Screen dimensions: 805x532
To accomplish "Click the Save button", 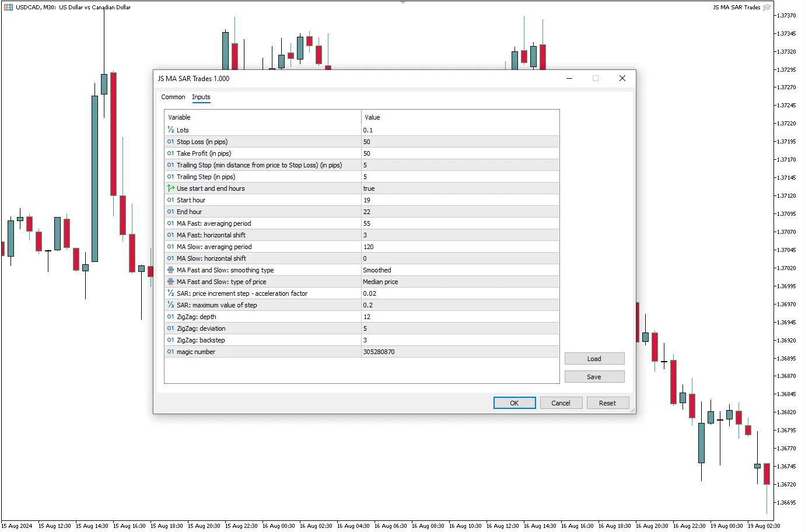I will click(594, 377).
